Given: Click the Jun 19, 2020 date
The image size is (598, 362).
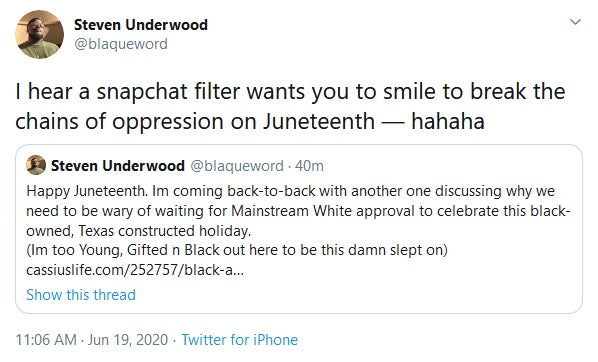Looking at the screenshot, I should coord(128,340).
